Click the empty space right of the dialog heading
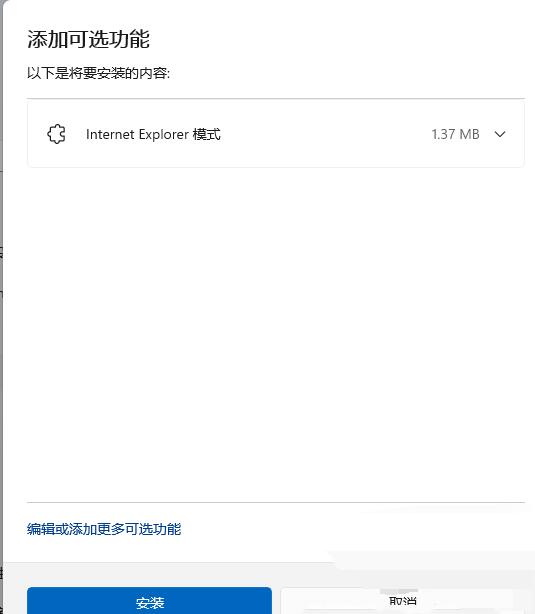 click(x=337, y=39)
